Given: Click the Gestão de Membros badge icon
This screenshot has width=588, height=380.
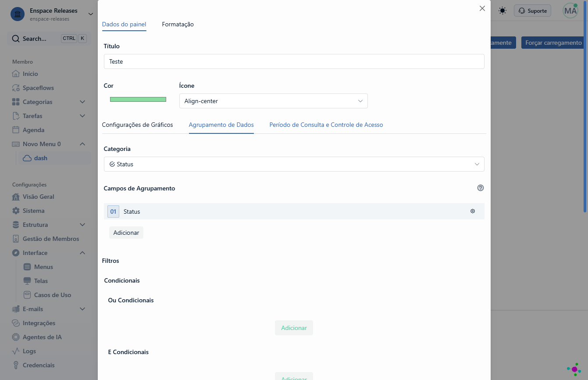Looking at the screenshot, I should click(x=16, y=239).
